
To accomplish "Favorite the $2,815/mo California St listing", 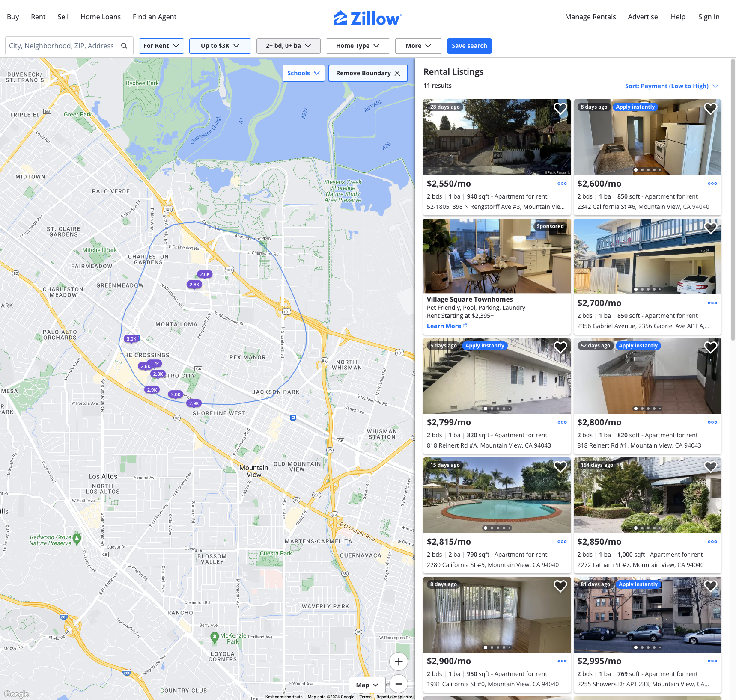I will [x=560, y=467].
